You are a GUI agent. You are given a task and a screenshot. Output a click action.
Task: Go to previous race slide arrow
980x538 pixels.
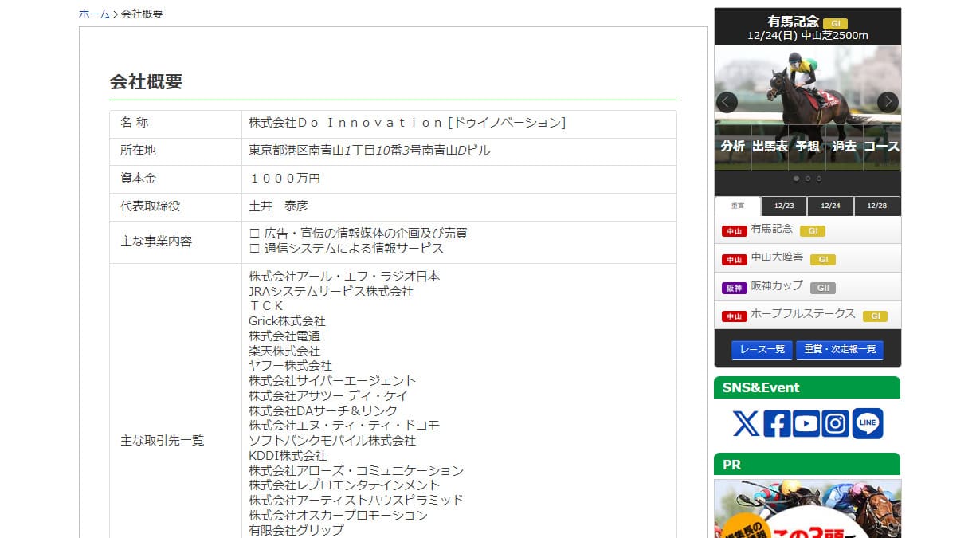click(727, 102)
